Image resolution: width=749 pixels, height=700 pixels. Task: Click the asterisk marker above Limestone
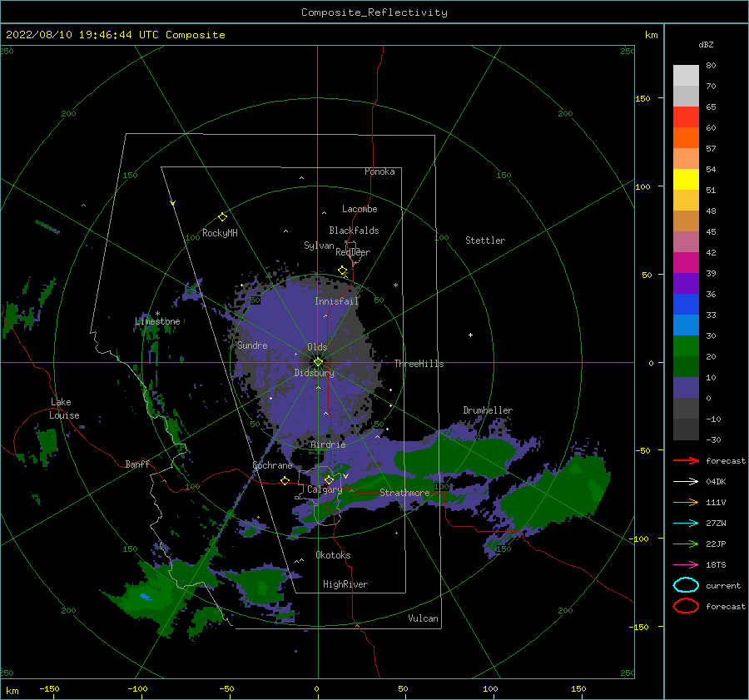157,314
